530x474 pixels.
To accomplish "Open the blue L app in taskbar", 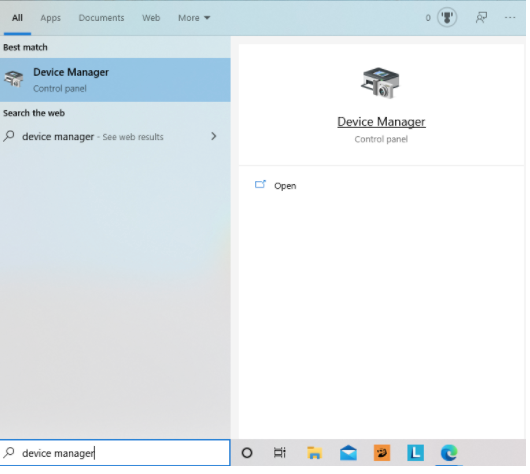I will tap(415, 452).
